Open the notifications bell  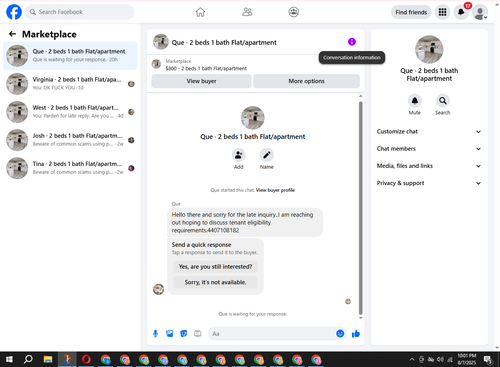point(461,12)
